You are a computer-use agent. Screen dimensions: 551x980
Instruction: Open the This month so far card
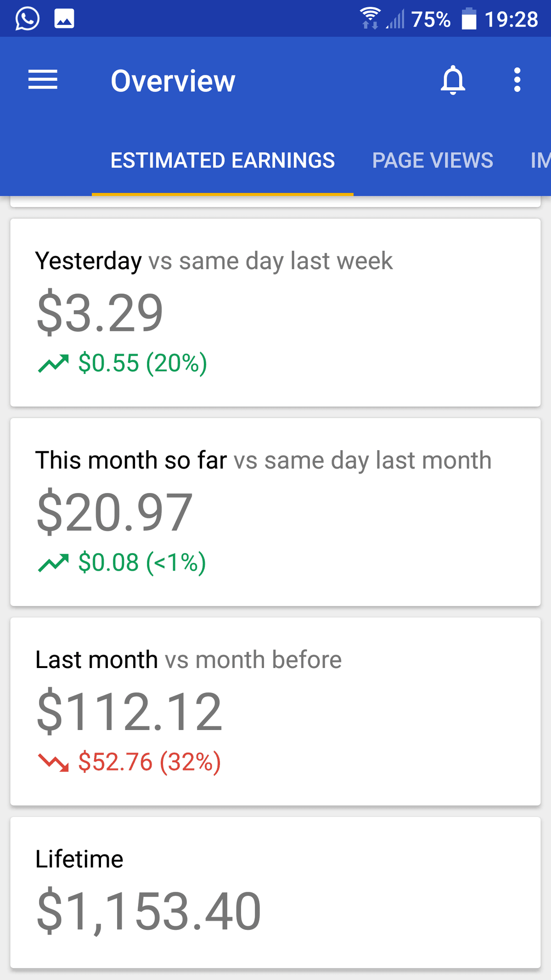coord(275,512)
